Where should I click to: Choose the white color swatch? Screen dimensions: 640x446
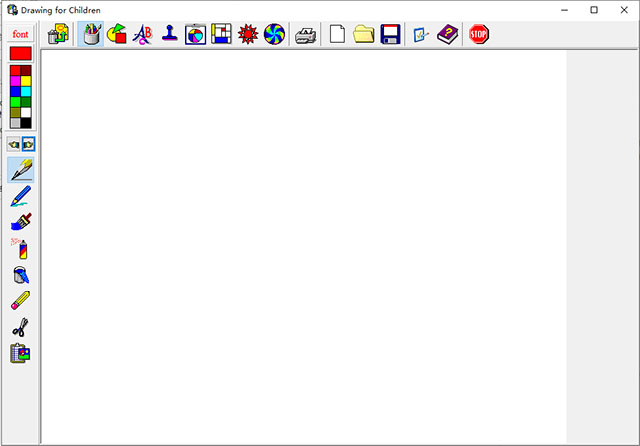point(26,113)
